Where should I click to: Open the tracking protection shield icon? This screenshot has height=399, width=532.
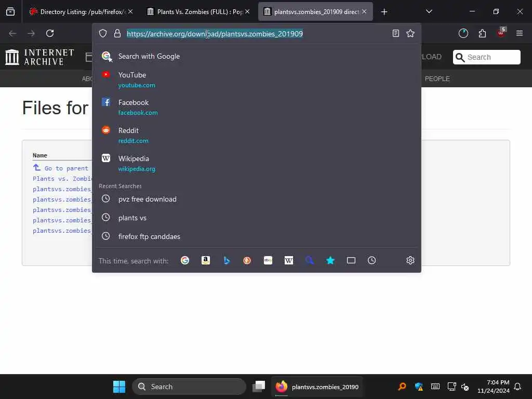pos(103,33)
